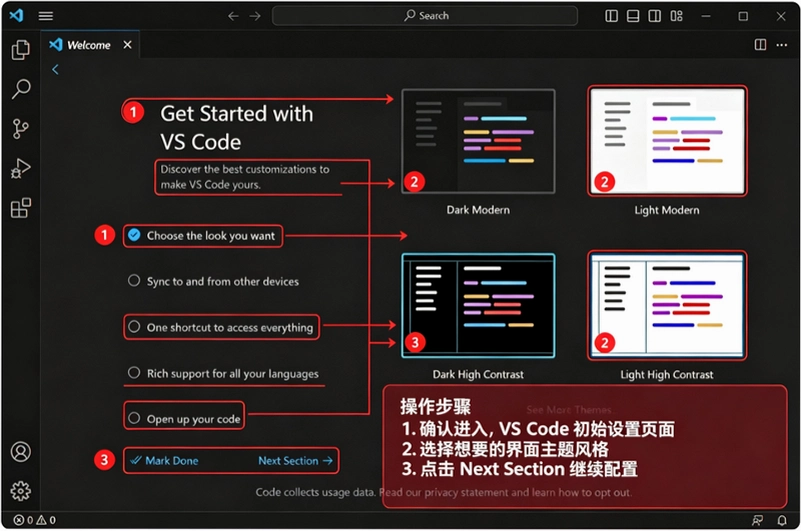Click the back chevron under Welcome tab

[x=55, y=70]
